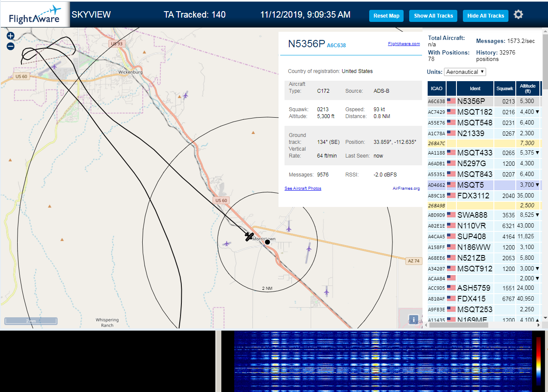Viewport: 548px width, 392px height.
Task: Select the MSQT843 ident
Action: coord(475,174)
